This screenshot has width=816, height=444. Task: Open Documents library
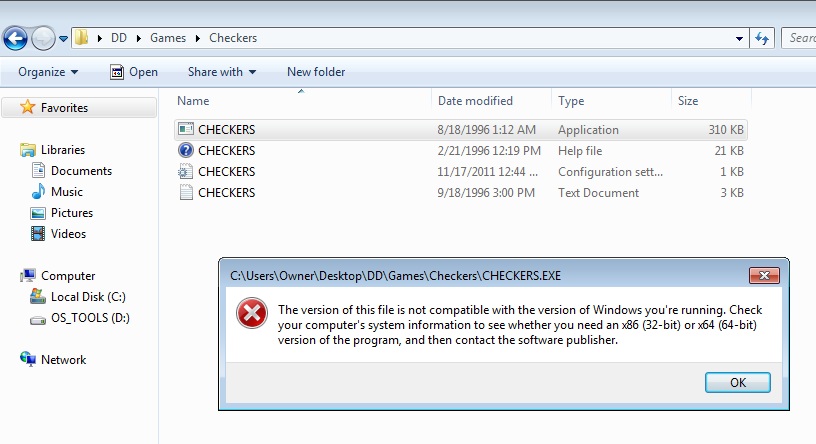tap(81, 171)
